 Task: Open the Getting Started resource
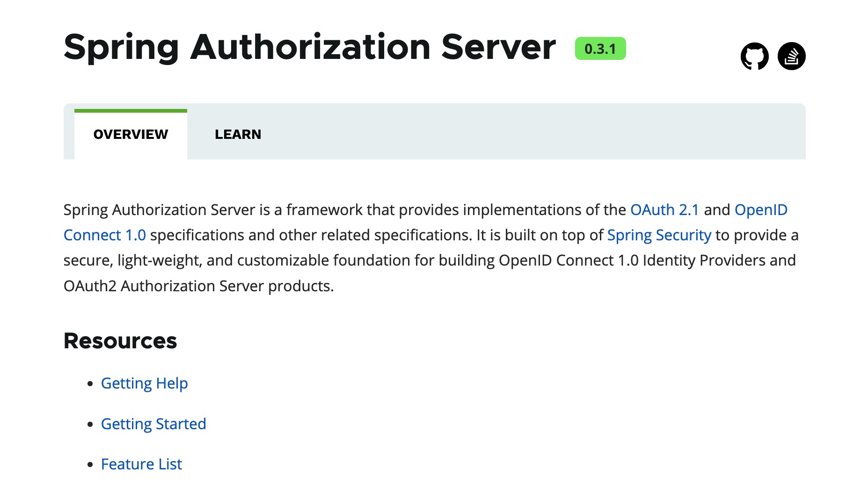(x=153, y=424)
